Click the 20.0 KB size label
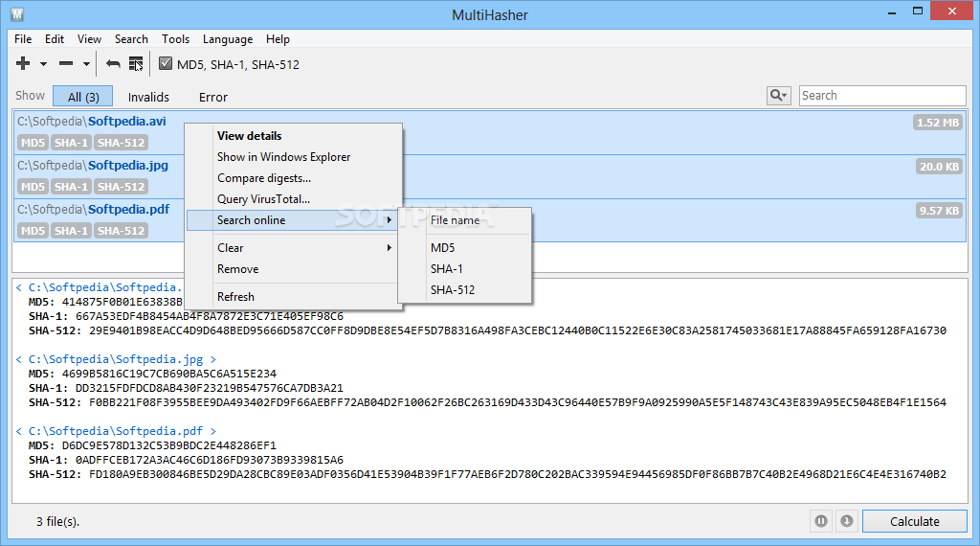Image resolution: width=980 pixels, height=546 pixels. (x=939, y=167)
